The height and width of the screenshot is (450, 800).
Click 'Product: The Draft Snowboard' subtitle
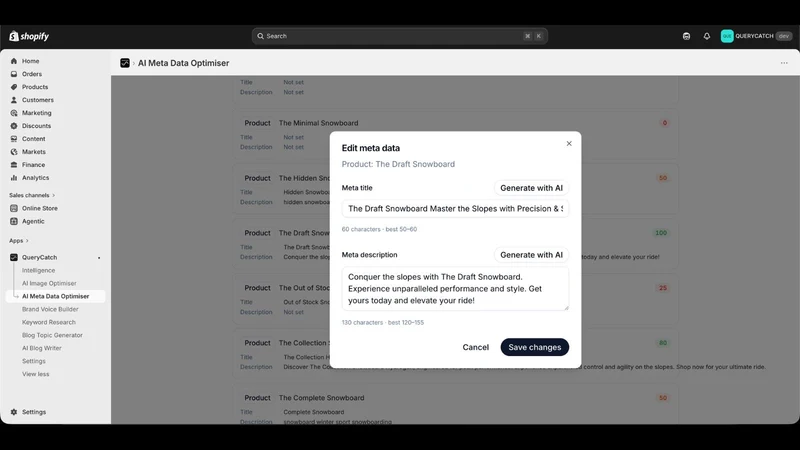coord(398,164)
